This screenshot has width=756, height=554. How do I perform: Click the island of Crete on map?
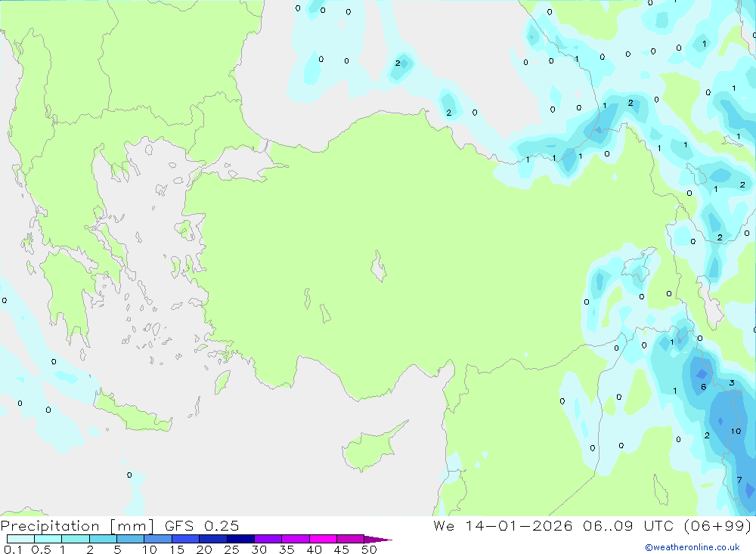click(132, 413)
